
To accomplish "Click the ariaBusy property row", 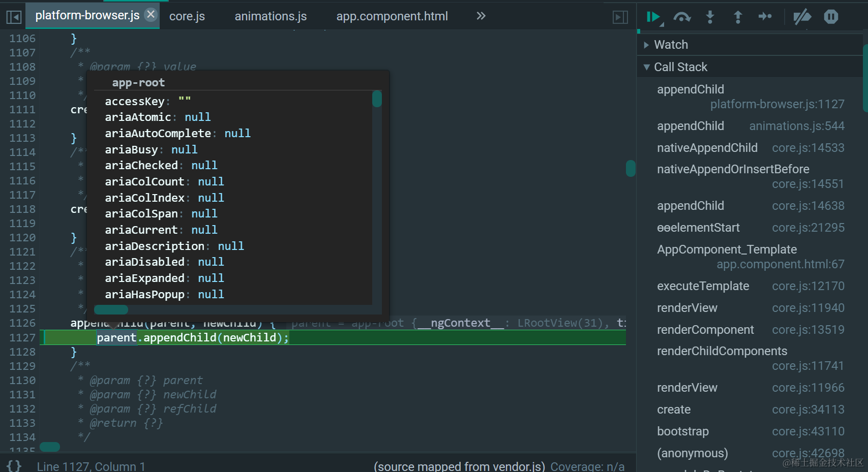I will [151, 149].
